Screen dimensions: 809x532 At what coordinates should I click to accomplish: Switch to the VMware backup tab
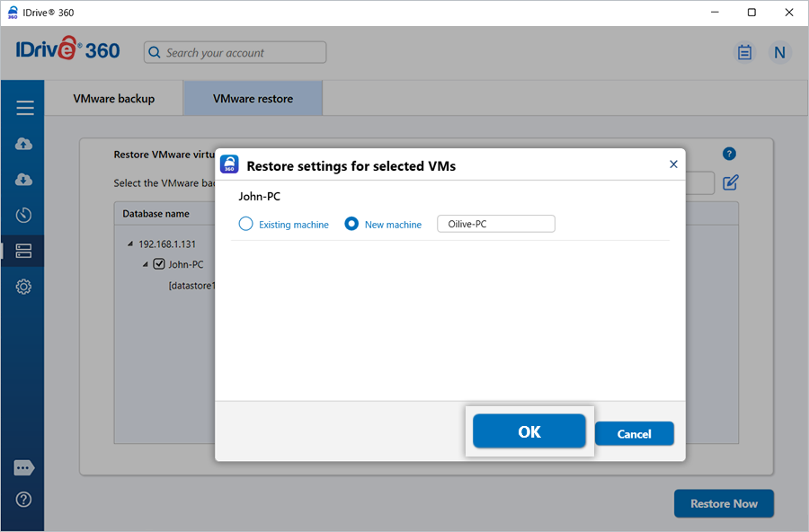[x=114, y=99]
